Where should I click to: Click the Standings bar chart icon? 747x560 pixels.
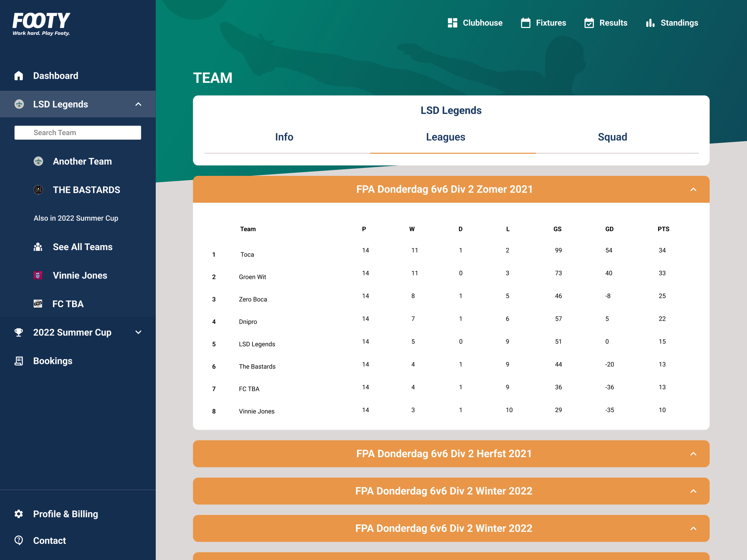click(650, 23)
